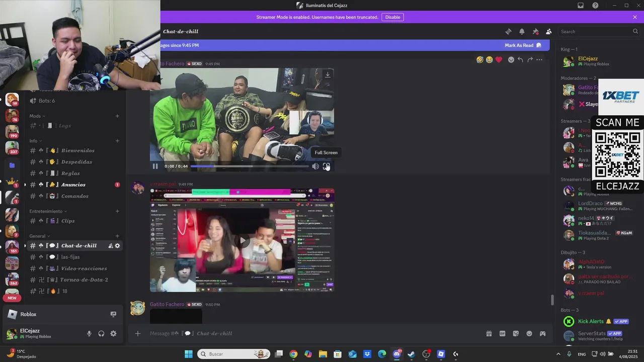Collapse the General category
Screen dimensions: 644x362
(x=40, y=236)
